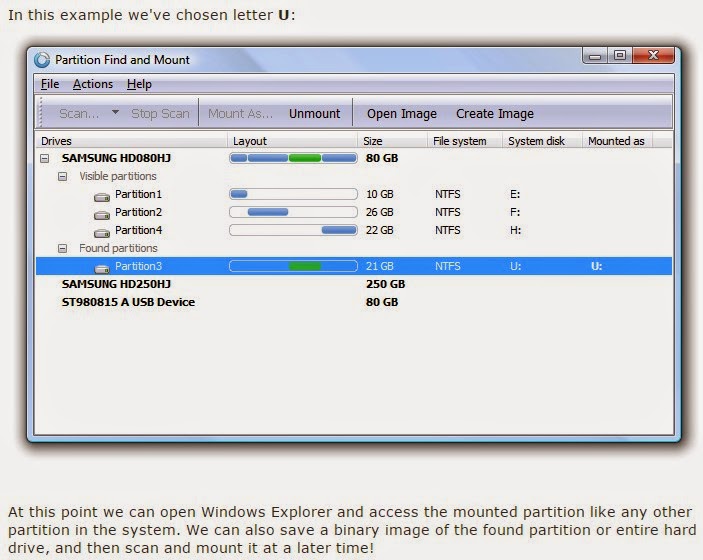This screenshot has height=560, width=703.
Task: Click the SAMSUNG HD080HJ layout bar
Action: click(x=293, y=158)
